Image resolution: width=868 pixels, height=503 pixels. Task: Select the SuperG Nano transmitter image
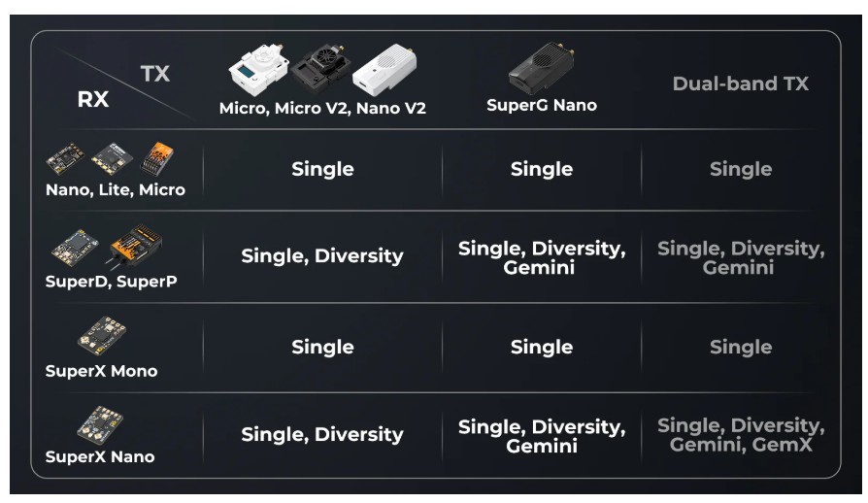click(542, 69)
